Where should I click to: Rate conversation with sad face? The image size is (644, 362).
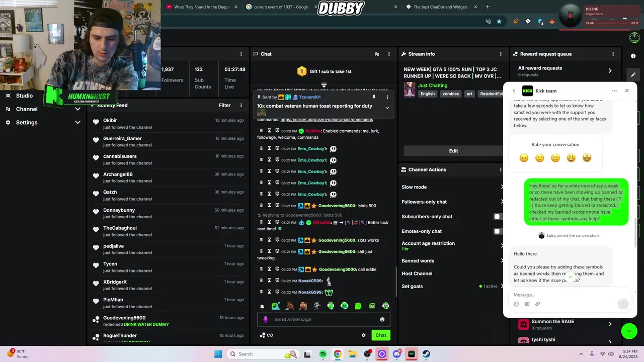(539, 158)
